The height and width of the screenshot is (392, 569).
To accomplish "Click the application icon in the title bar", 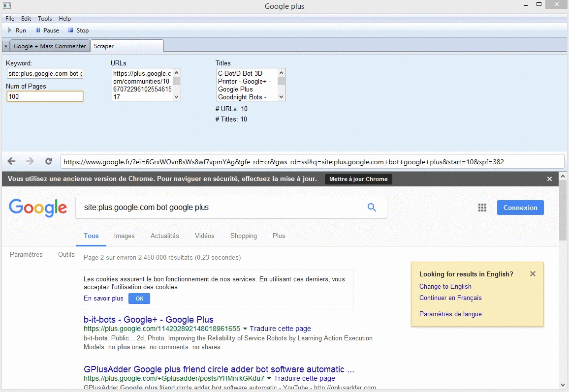I will [7, 5].
